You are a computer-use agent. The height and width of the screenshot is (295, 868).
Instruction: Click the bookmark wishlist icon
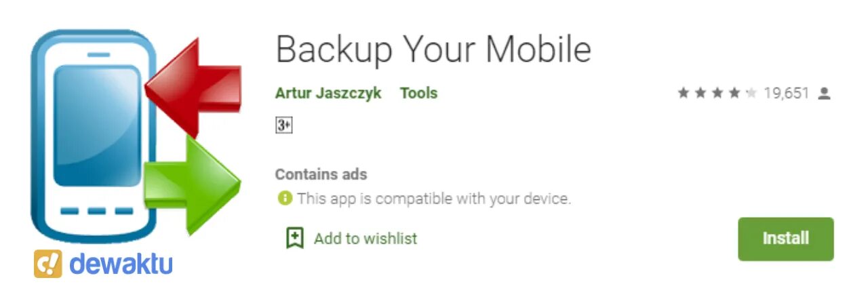(x=295, y=238)
